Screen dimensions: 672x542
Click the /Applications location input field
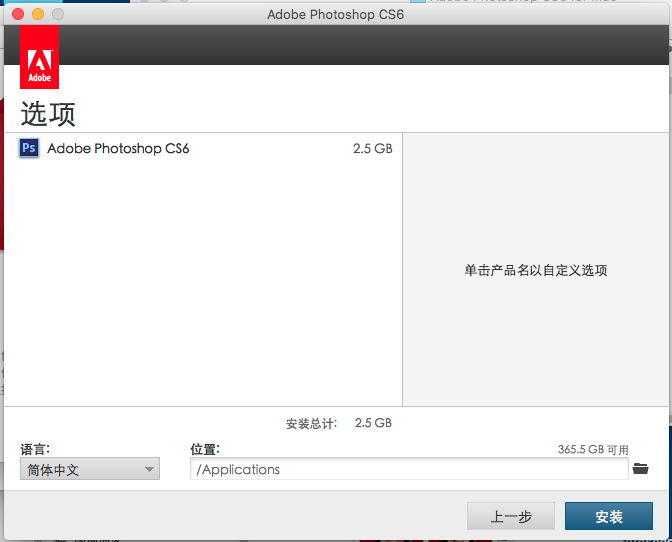point(409,469)
